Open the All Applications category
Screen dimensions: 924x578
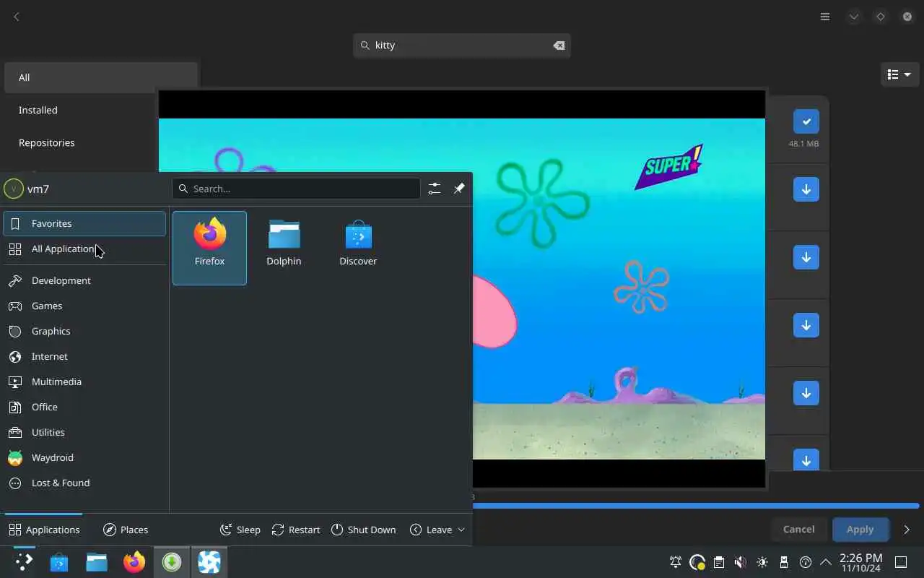click(x=84, y=249)
